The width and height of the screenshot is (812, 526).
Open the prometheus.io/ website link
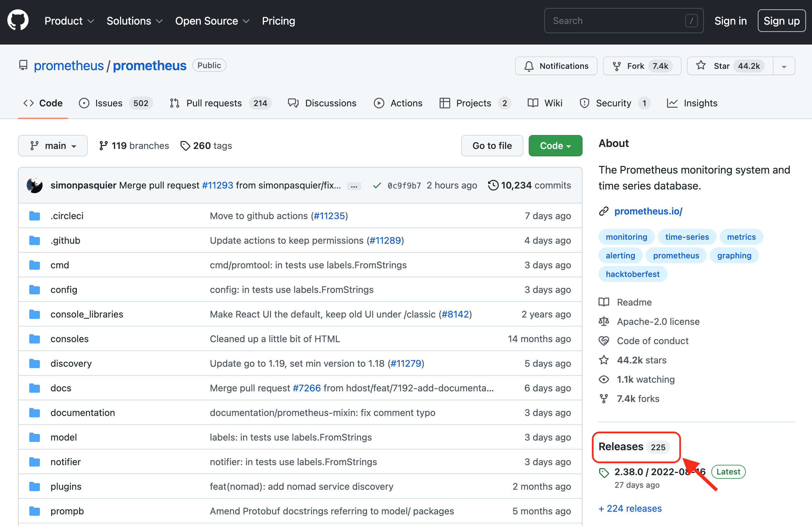[x=648, y=211]
